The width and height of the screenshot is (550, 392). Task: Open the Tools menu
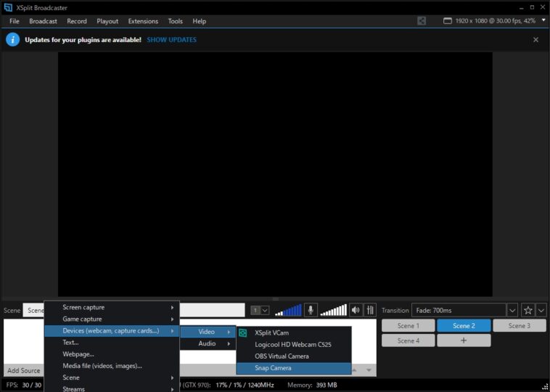(x=176, y=21)
